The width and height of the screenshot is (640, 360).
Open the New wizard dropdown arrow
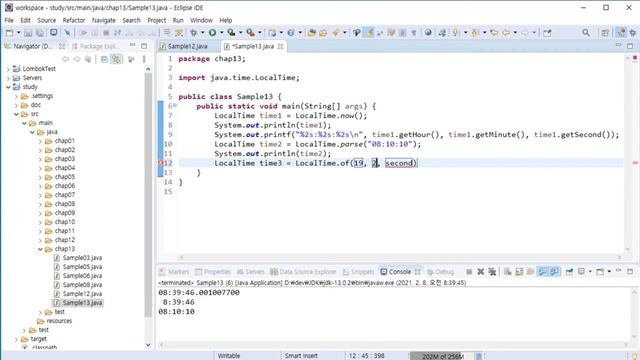tap(18, 33)
